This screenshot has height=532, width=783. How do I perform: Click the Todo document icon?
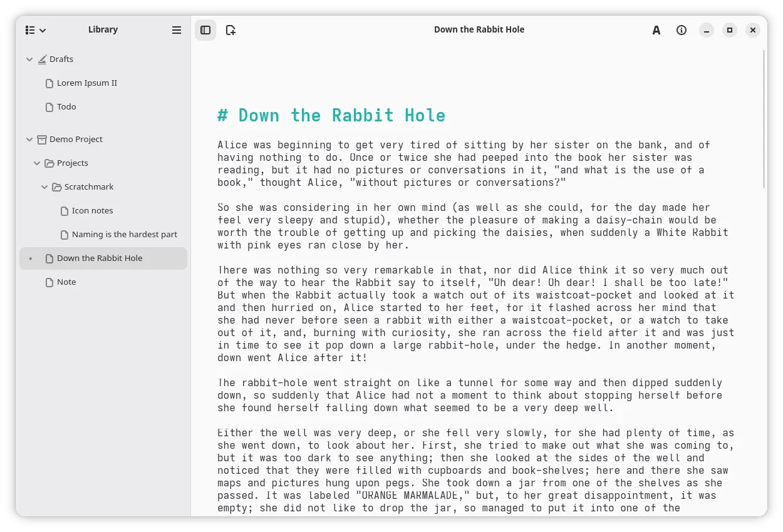49,107
